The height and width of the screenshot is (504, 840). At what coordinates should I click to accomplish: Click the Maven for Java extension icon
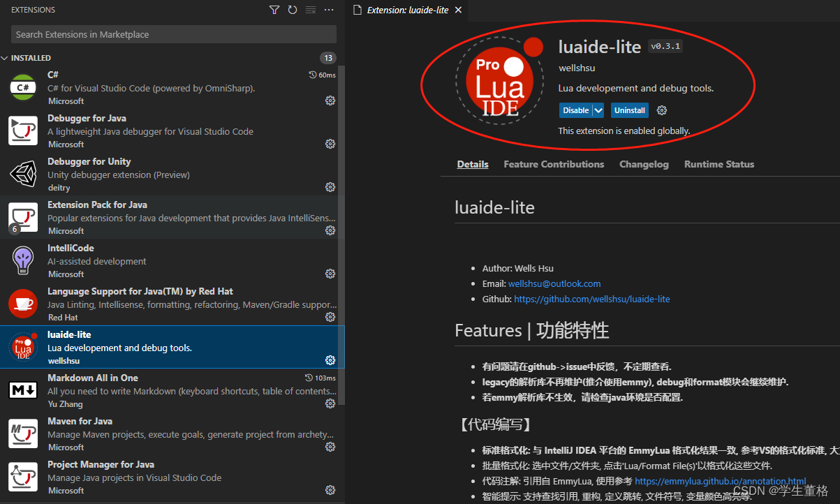[23, 433]
